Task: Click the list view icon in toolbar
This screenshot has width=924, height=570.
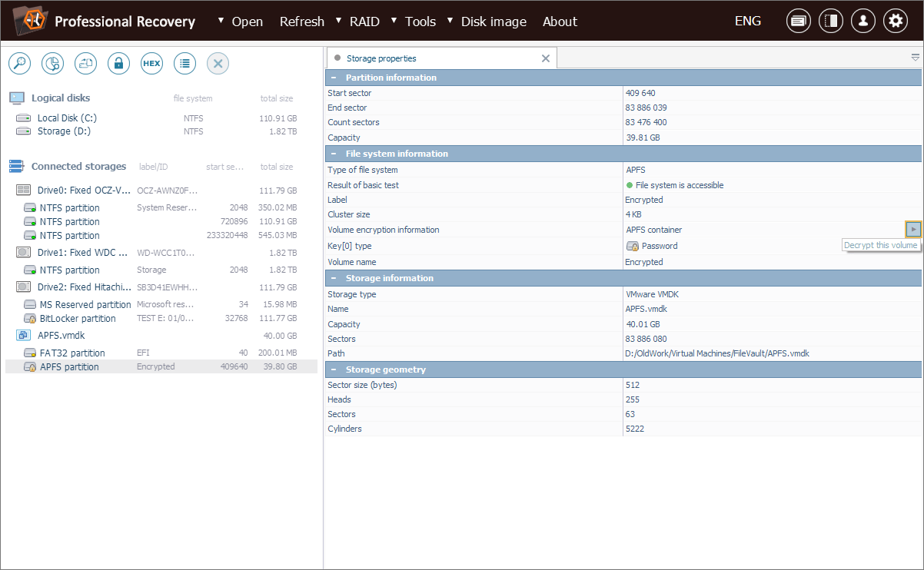Action: pos(184,64)
